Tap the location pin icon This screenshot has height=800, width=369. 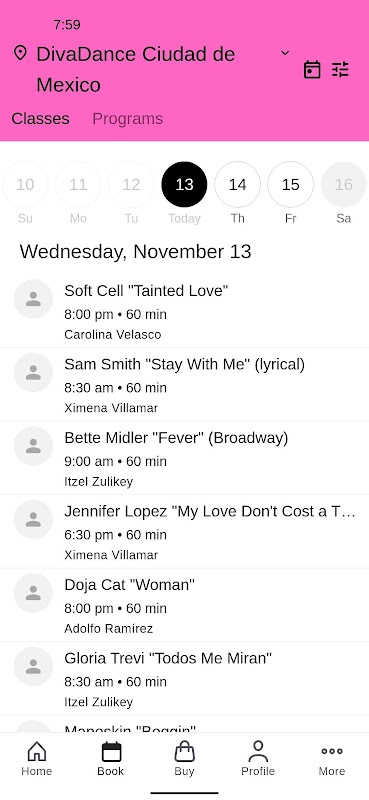20,53
